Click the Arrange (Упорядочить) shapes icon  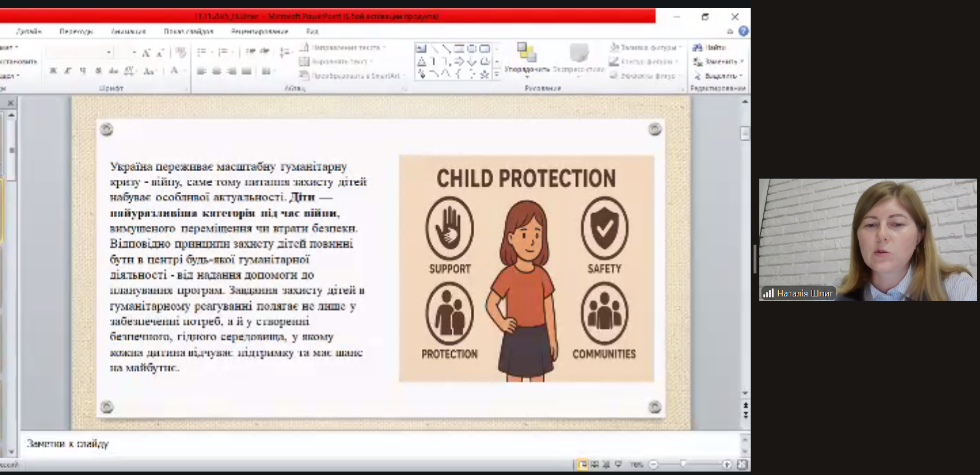point(526,53)
